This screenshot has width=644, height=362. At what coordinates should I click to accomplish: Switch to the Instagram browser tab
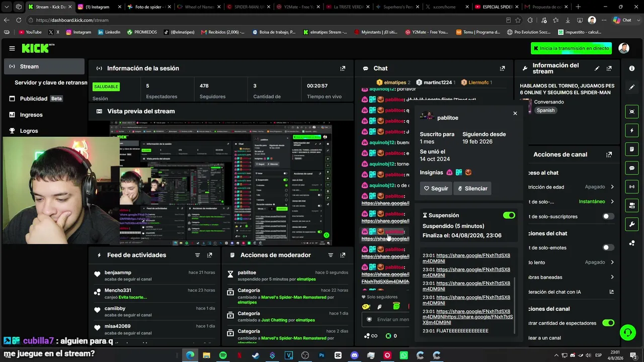(100, 7)
